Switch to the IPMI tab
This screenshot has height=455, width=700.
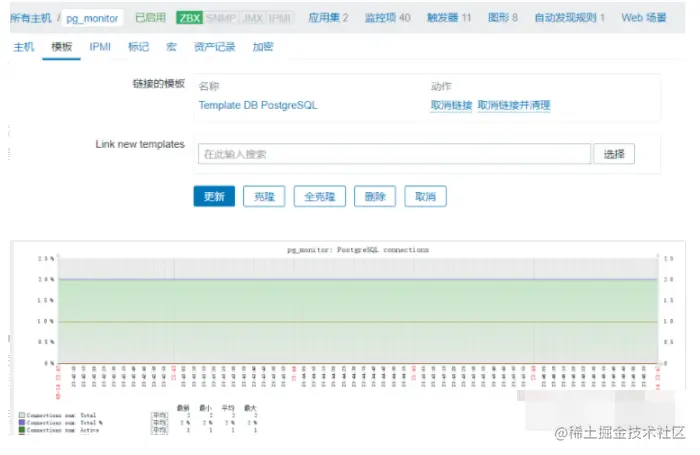pos(100,47)
